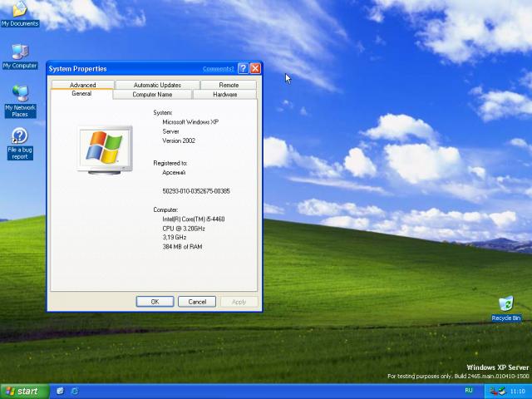The height and width of the screenshot is (399, 532).
Task: Select the My Network Places icon
Action: [20, 101]
